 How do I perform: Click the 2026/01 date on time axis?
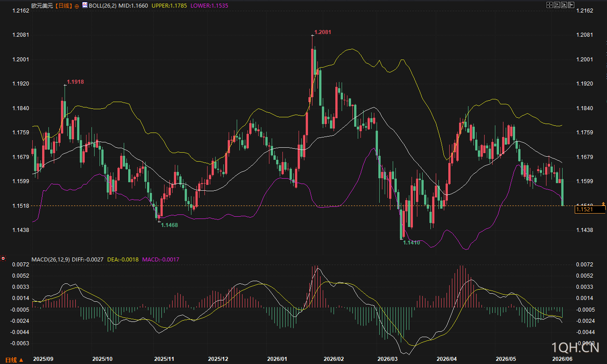coord(277,359)
